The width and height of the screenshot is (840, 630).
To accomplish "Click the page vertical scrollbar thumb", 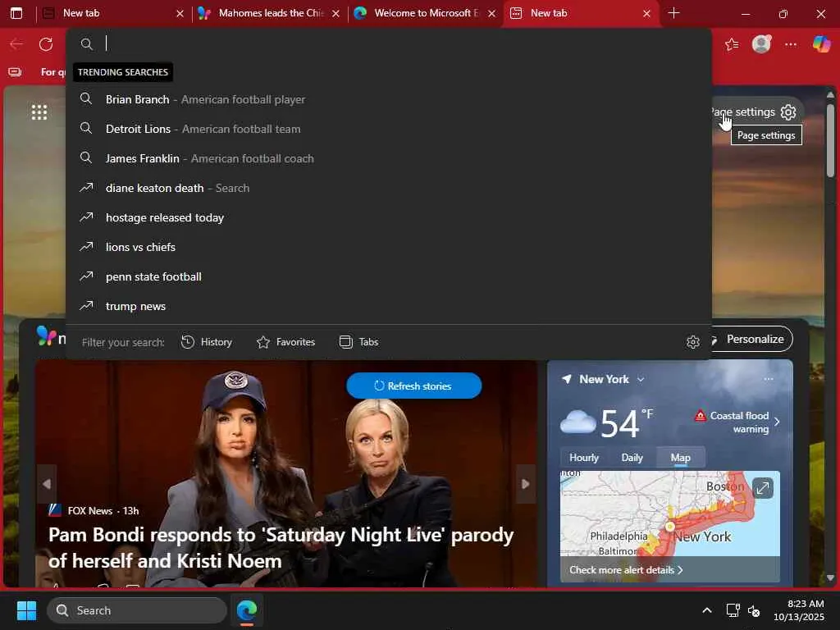I will [830, 140].
